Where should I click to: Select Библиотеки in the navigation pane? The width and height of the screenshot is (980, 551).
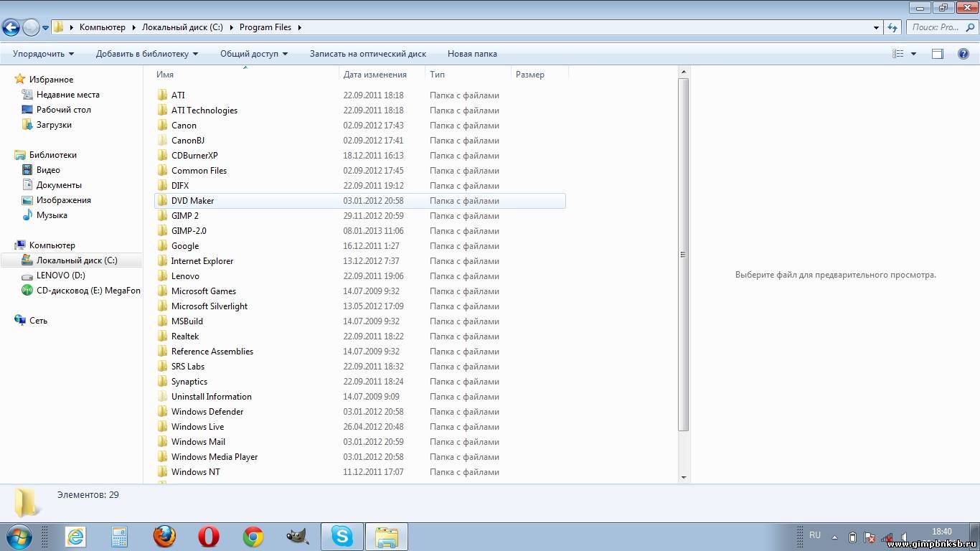(x=52, y=155)
